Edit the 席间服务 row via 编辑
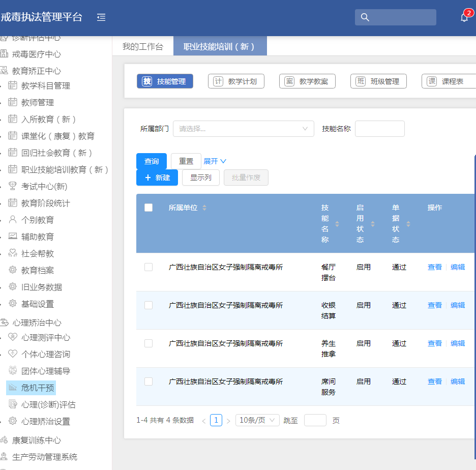The image size is (476, 470). click(x=458, y=381)
